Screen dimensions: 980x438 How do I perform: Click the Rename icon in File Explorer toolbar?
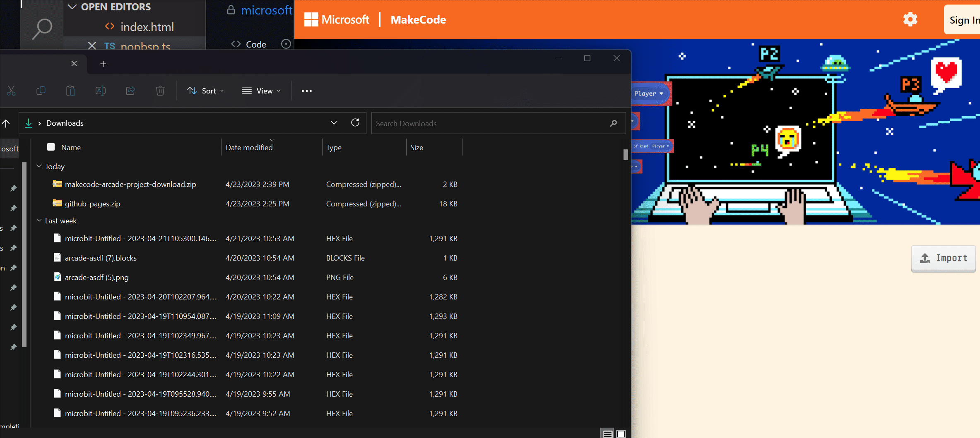(101, 91)
